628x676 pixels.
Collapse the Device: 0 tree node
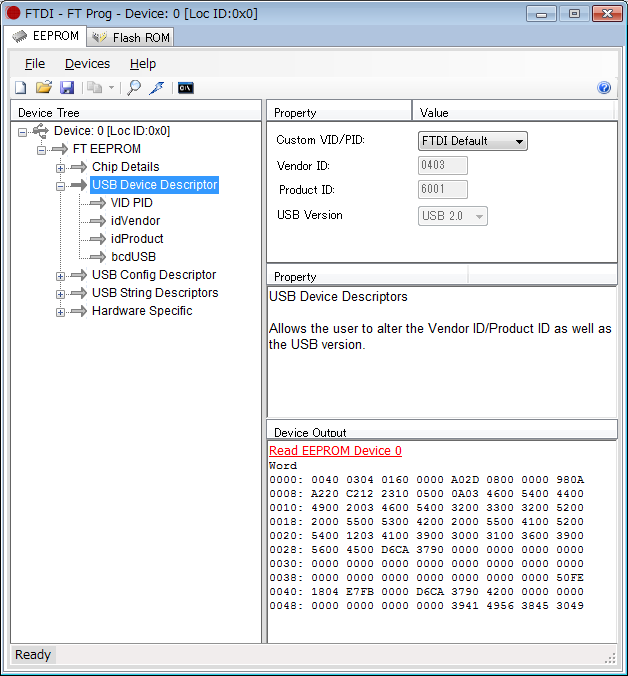click(22, 132)
